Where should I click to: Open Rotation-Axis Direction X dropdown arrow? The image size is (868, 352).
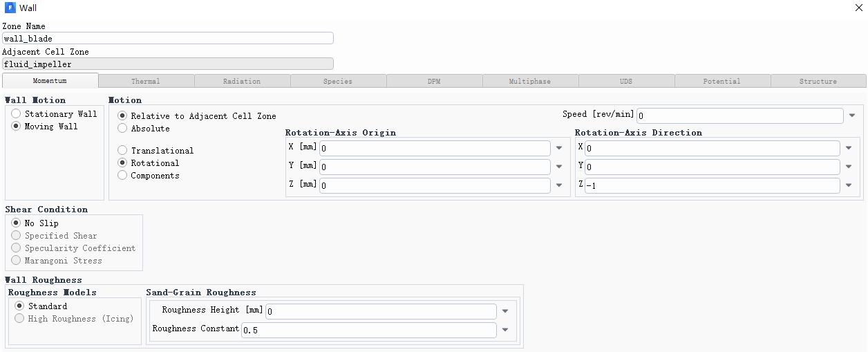click(x=849, y=148)
